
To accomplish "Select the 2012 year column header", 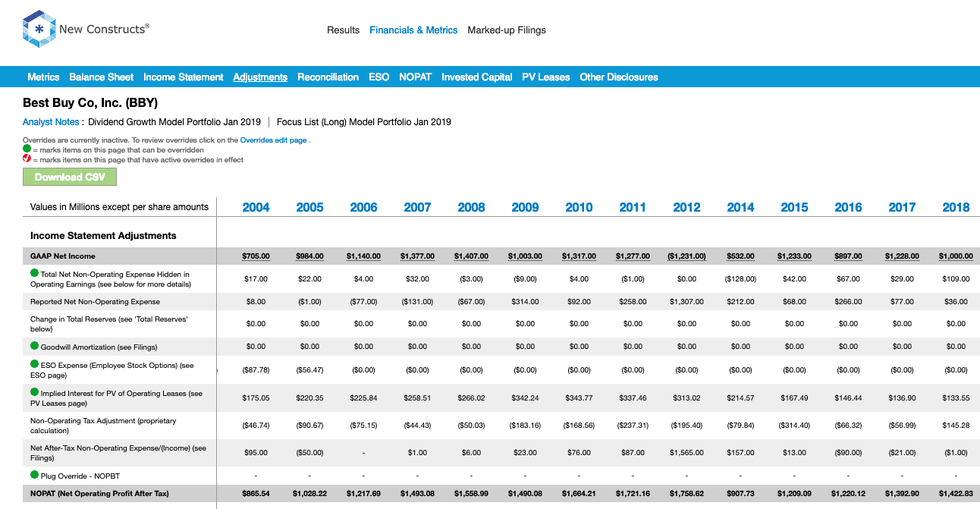I will (x=686, y=207).
